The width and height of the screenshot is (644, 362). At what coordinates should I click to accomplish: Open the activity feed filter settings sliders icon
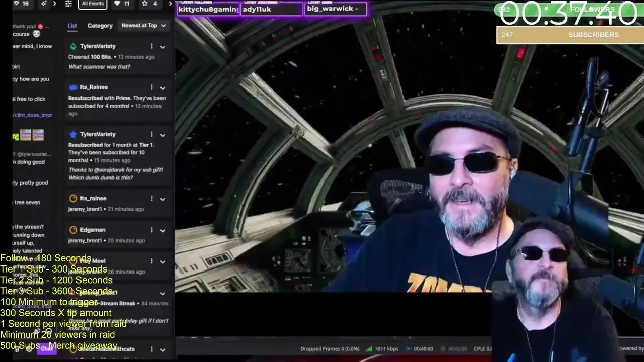click(69, 4)
